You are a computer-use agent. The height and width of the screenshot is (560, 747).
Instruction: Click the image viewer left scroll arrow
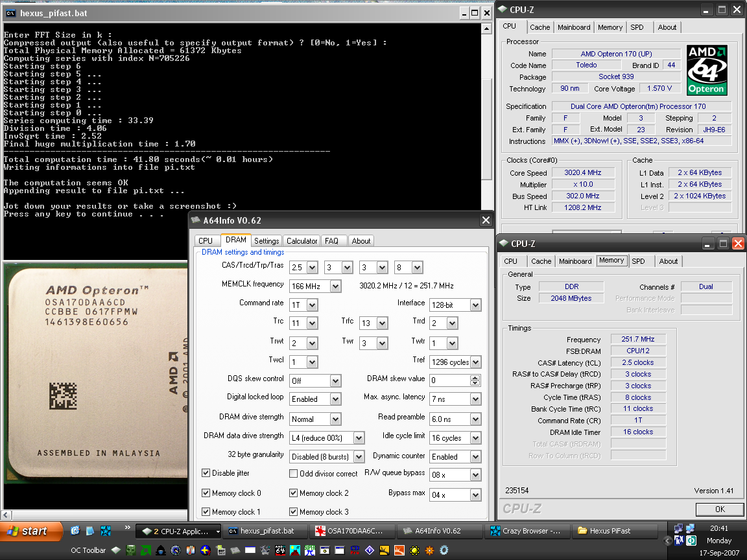coord(6,515)
